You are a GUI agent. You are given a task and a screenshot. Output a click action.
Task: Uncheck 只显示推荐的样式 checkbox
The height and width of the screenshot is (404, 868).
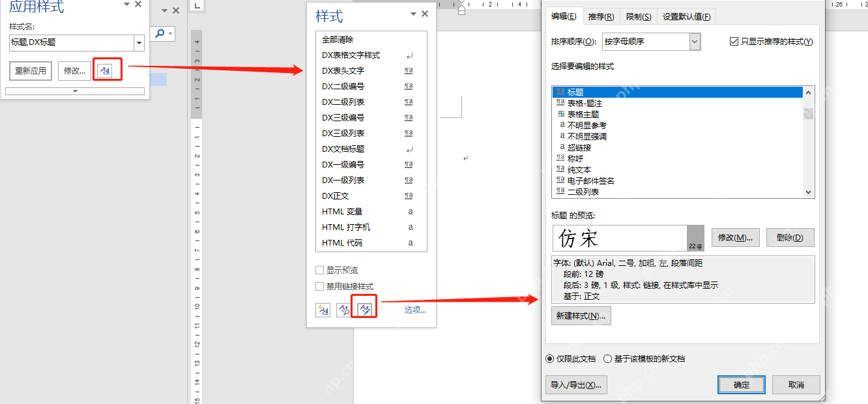(x=734, y=41)
